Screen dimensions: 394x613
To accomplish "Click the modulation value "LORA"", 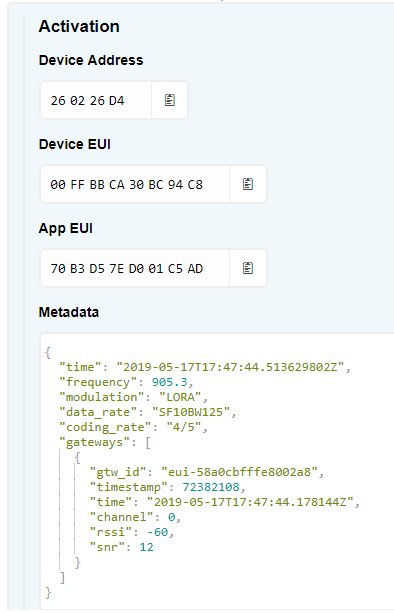I will tap(180, 397).
